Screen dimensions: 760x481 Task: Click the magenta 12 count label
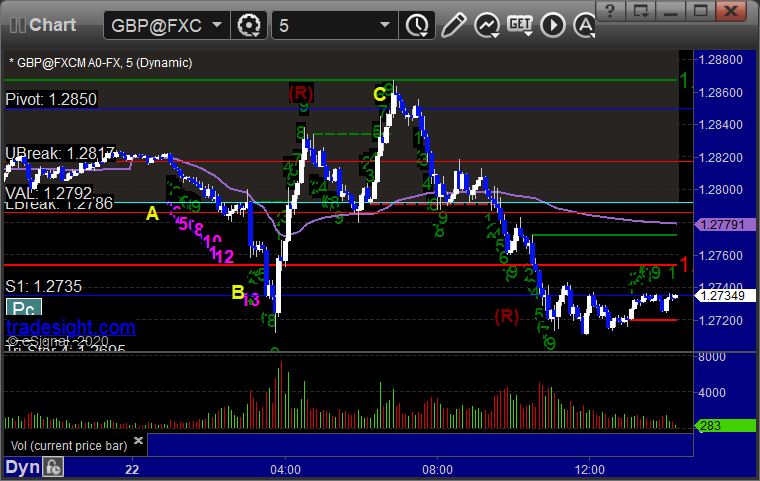[x=225, y=257]
